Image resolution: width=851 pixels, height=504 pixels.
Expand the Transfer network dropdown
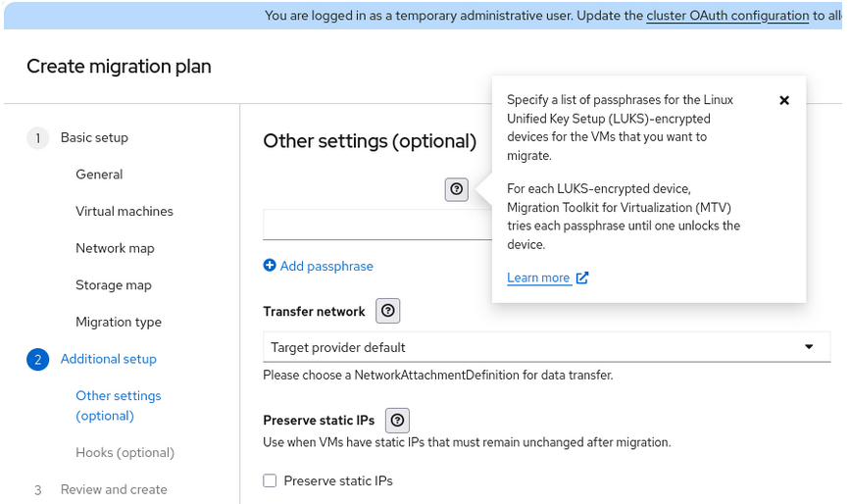545,347
